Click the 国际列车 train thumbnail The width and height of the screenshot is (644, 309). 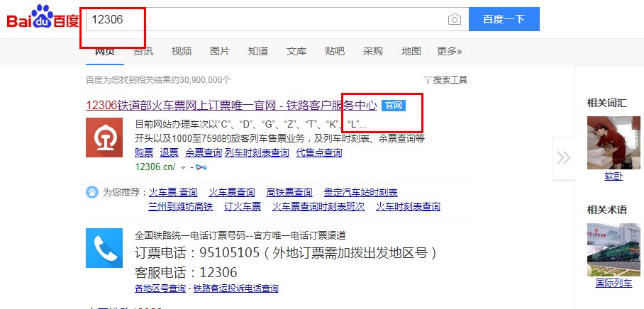pos(614,250)
